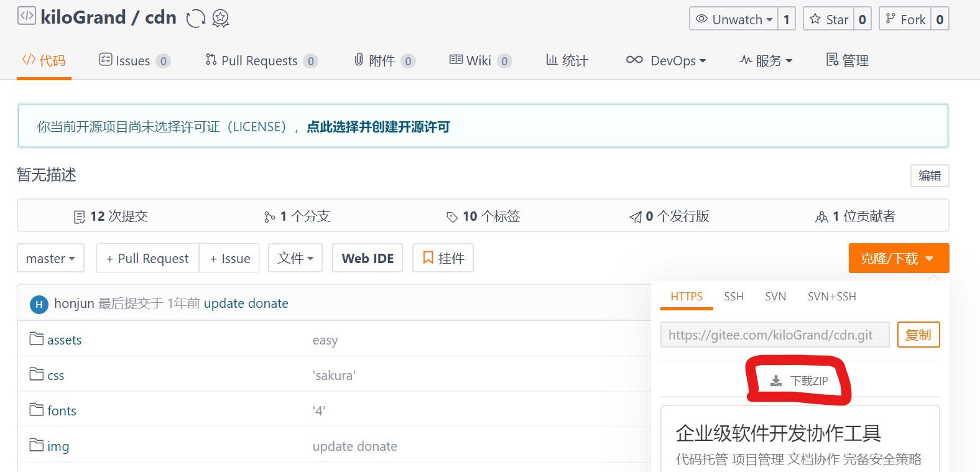
Task: Click the fork icon in Fork button
Action: 890,19
